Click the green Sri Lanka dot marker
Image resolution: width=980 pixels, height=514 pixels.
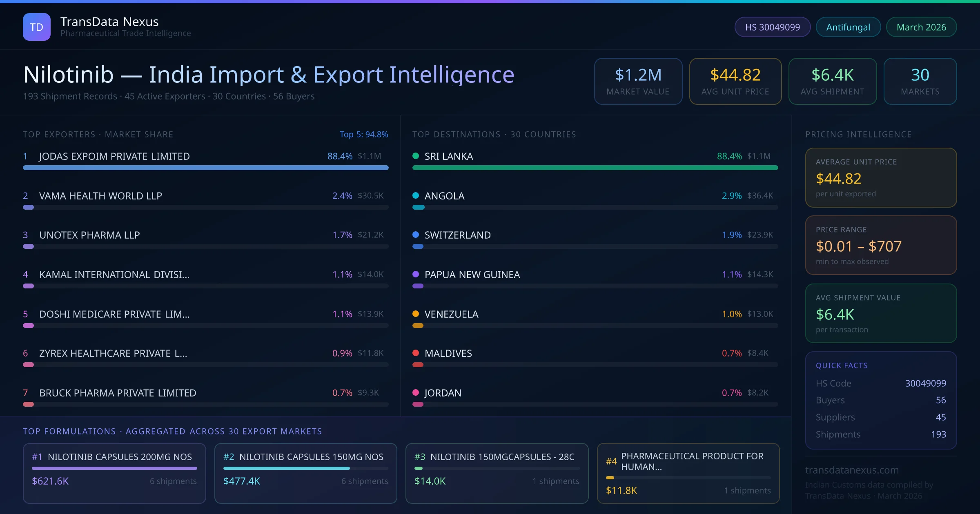pos(416,156)
